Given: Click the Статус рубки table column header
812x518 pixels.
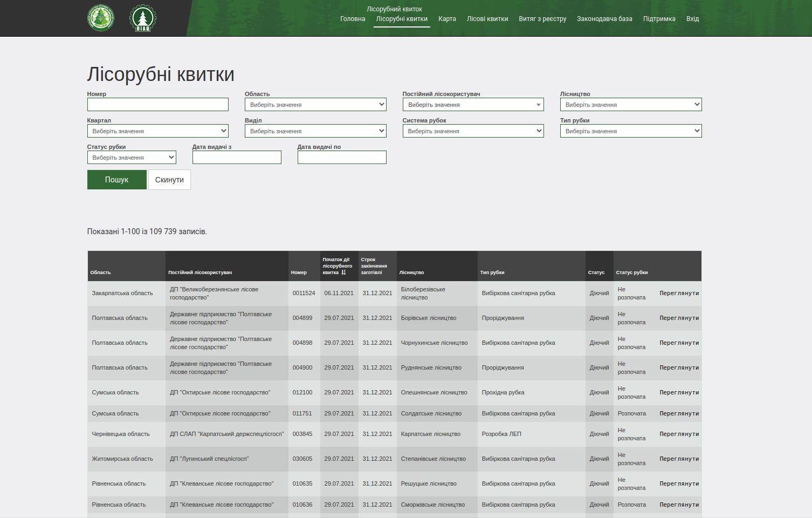Looking at the screenshot, I should 632,272.
